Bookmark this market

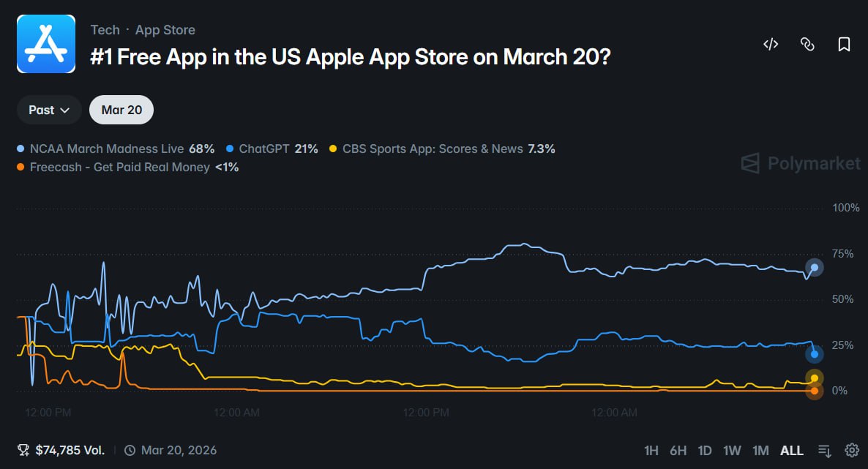[844, 45]
